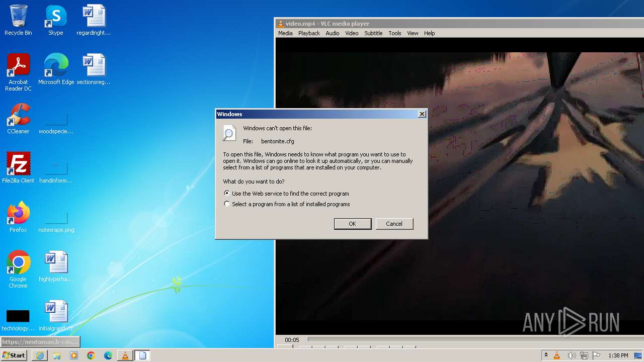Image resolution: width=644 pixels, height=362 pixels.
Task: Open Action Center flag tray icon
Action: tap(596, 355)
